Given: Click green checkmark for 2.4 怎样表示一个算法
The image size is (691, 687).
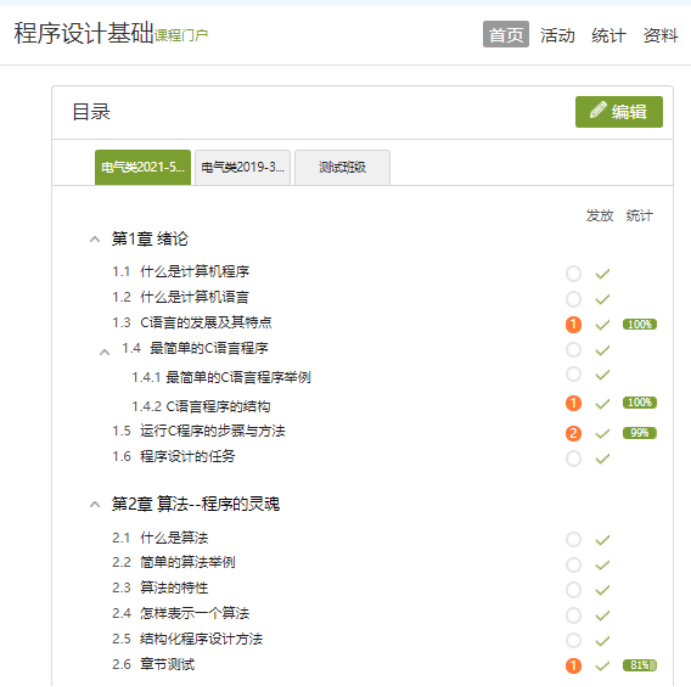Looking at the screenshot, I should (602, 615).
